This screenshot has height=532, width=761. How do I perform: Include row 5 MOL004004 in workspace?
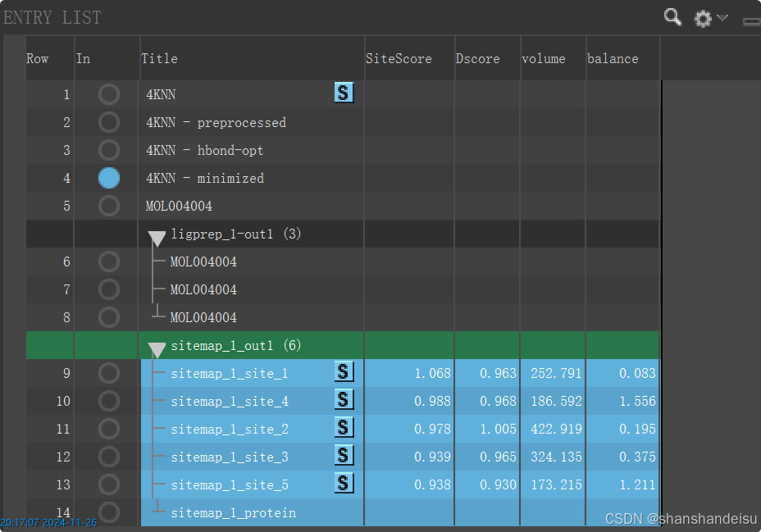coord(109,206)
